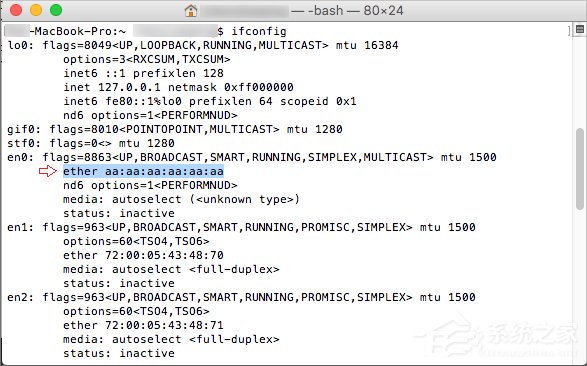This screenshot has width=587, height=366.
Task: Click the stf0 mtu 1280 line
Action: [91, 143]
